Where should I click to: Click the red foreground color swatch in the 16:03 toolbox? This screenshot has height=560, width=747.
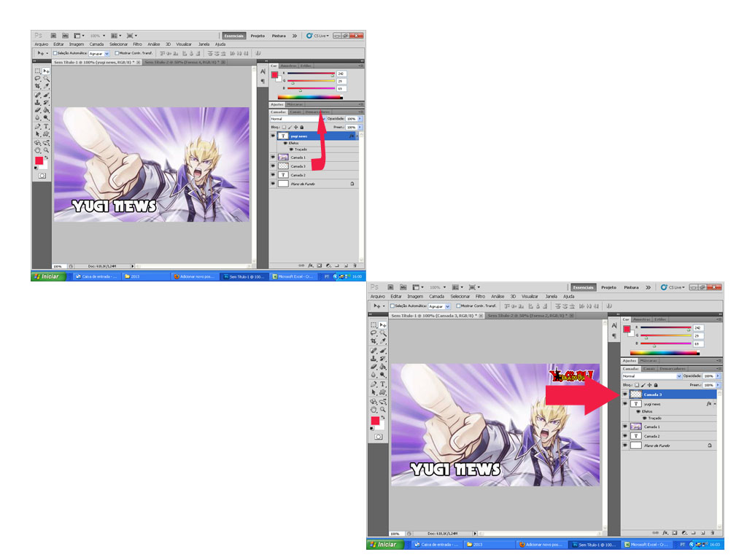(x=375, y=421)
